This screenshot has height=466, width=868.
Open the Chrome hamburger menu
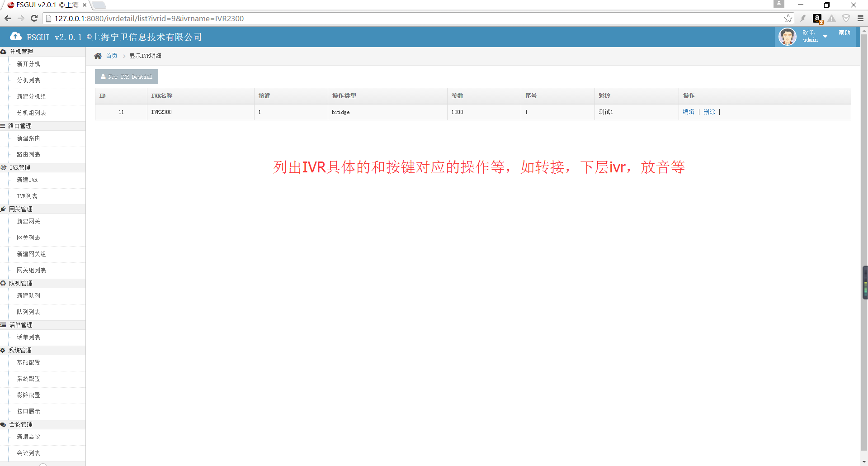[860, 19]
